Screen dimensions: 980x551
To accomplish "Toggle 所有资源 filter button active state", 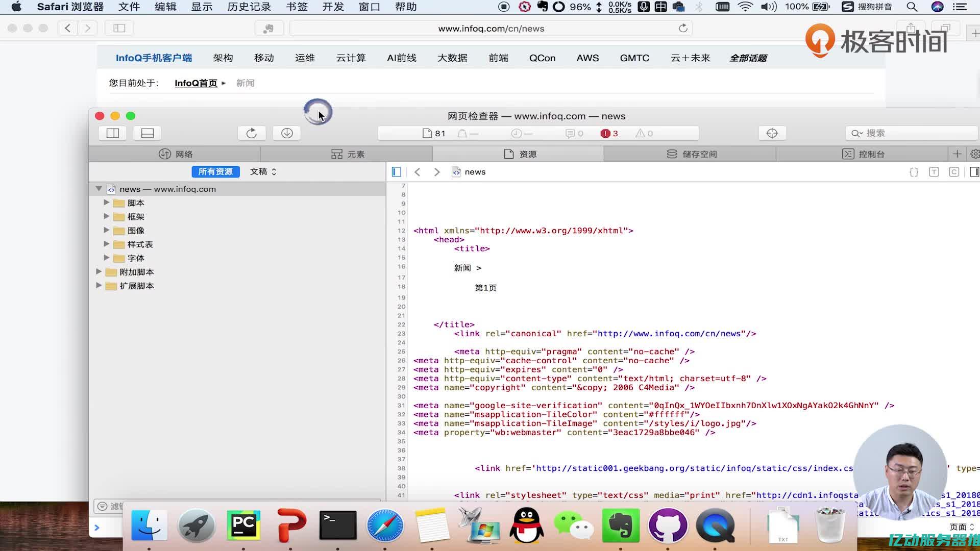I will point(215,171).
